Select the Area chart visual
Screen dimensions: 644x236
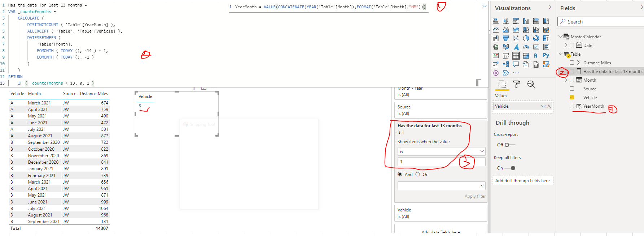point(506,30)
